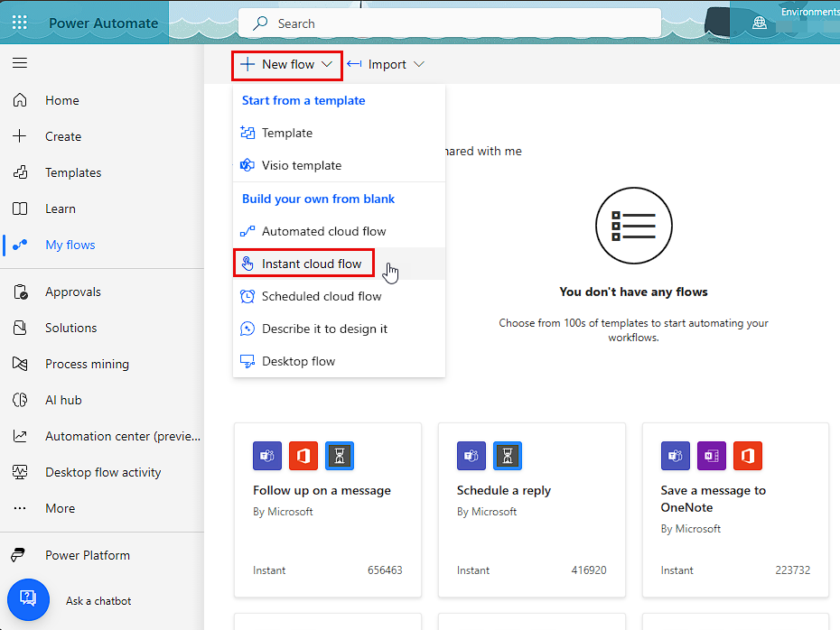Click the Create plus icon in sidebar

(20, 136)
